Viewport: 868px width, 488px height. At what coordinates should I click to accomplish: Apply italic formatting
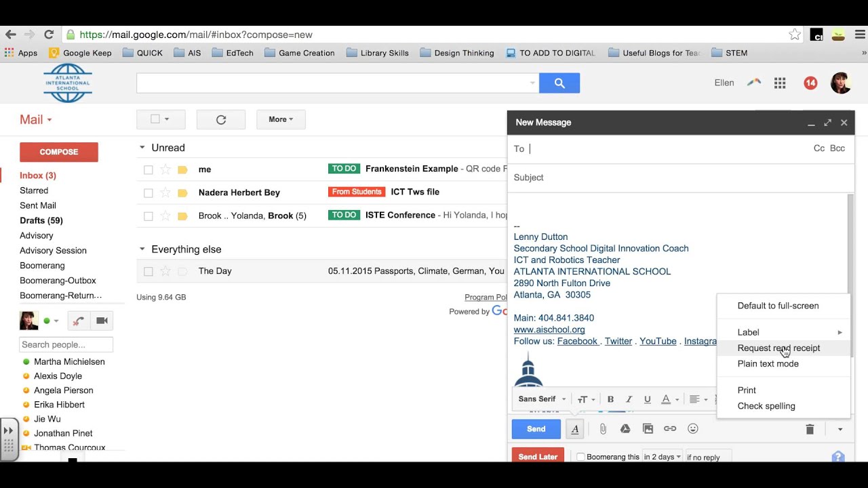point(629,399)
